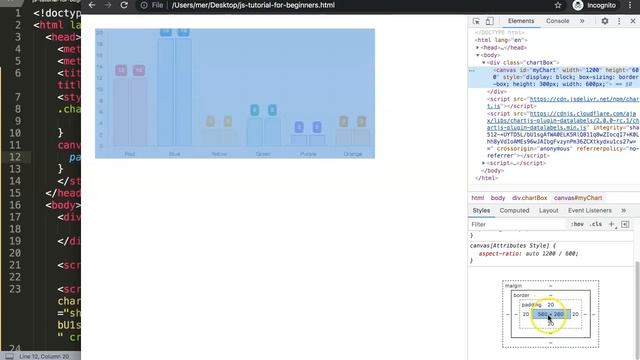640x360 pixels.
Task: Click the canvas[Attributes Style] selector
Action: 509,246
